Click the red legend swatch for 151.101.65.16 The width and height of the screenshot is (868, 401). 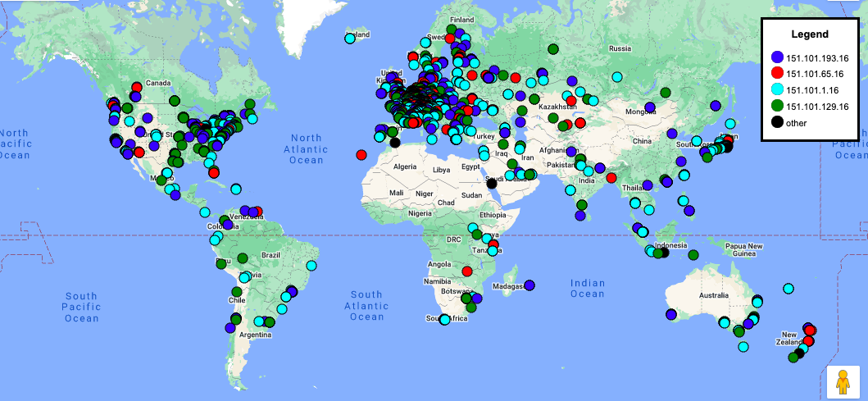(777, 73)
